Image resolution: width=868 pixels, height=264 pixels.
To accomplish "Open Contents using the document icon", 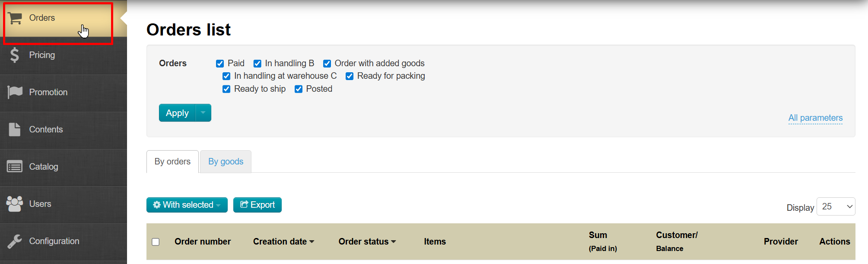I will click(15, 129).
